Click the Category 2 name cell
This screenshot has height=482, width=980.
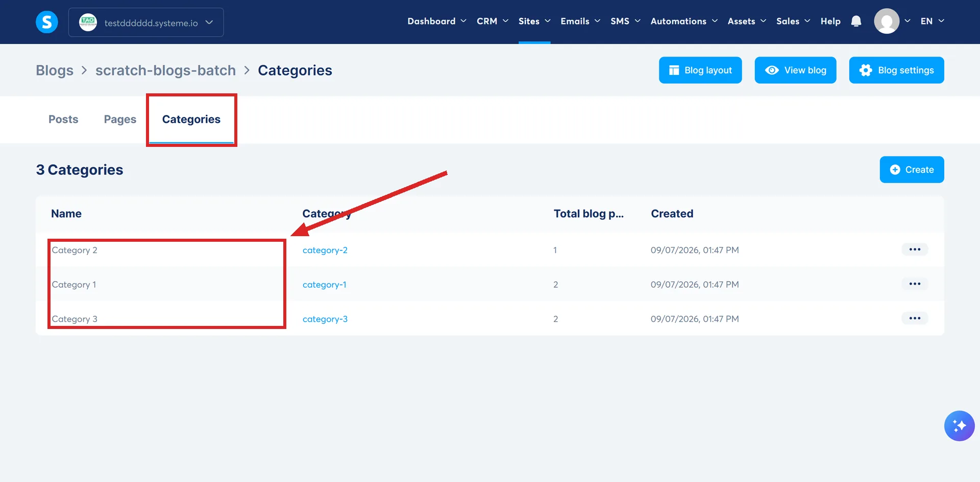point(75,250)
